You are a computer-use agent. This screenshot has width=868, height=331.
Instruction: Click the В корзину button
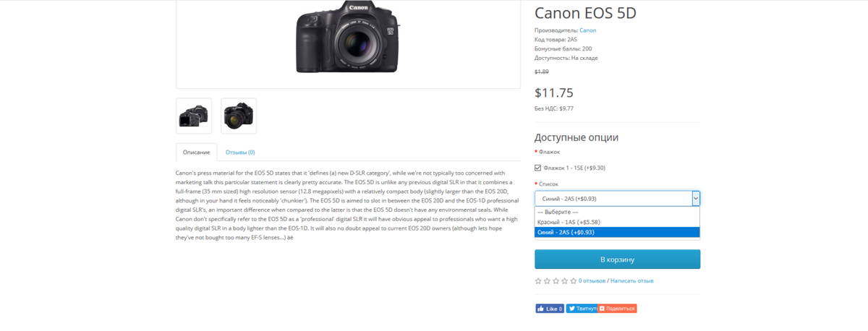pos(617,259)
